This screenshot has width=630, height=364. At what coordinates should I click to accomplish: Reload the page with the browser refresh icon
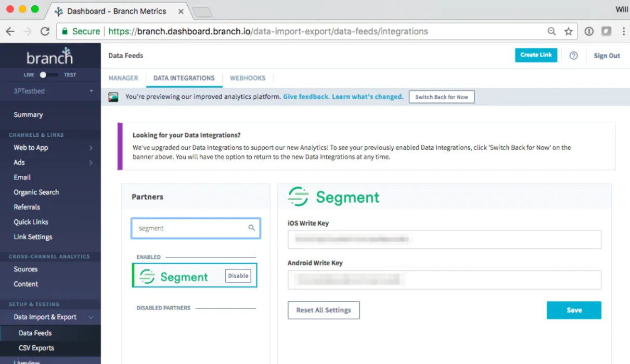[x=45, y=31]
